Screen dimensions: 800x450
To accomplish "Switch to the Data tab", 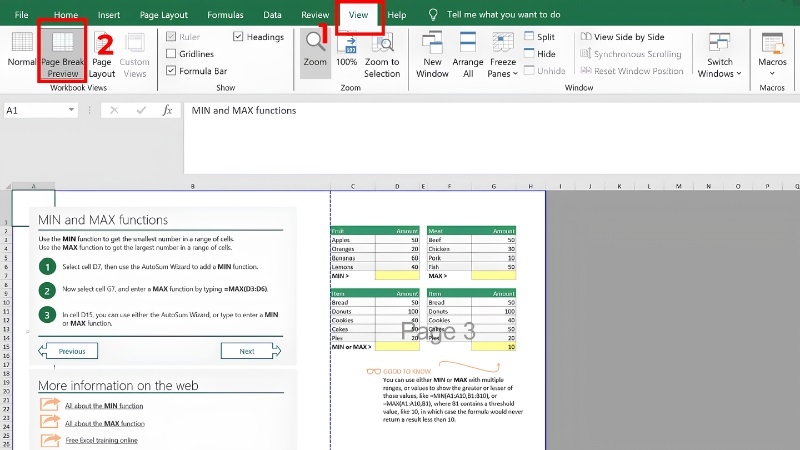I will [272, 15].
